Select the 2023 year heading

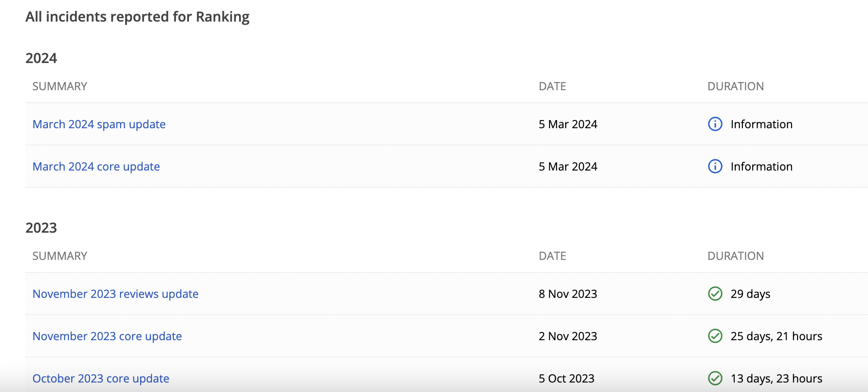pyautogui.click(x=41, y=228)
